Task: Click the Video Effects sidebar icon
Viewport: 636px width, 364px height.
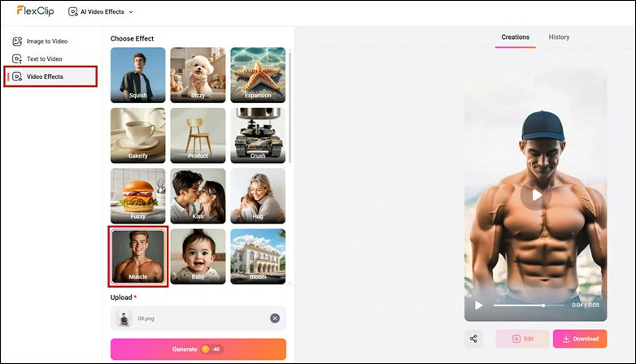Action: [x=17, y=76]
